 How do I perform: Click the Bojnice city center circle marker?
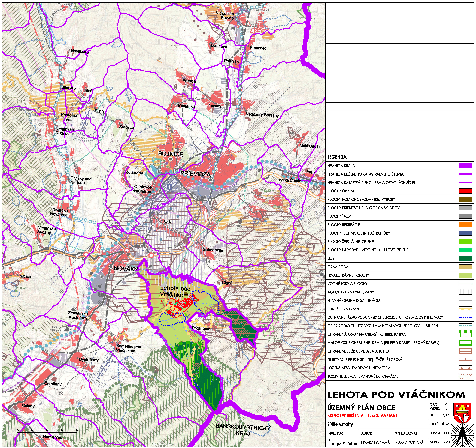[171, 159]
